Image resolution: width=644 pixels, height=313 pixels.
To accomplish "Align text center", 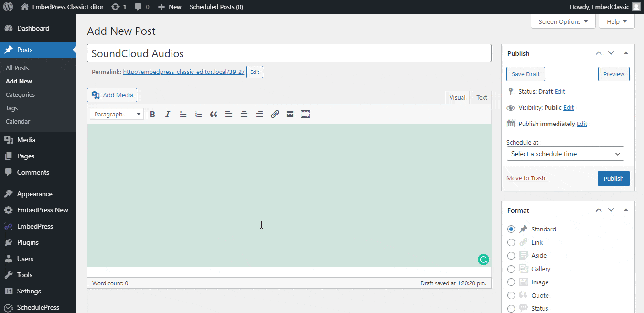I will (244, 114).
